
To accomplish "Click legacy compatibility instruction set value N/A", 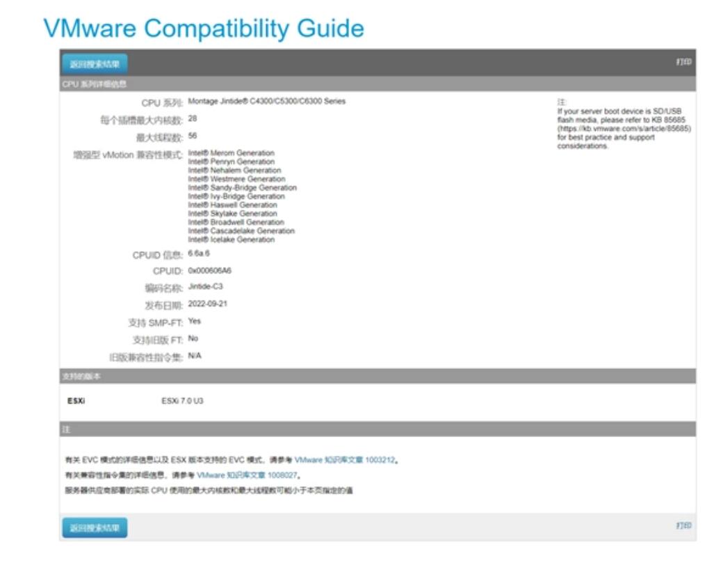I will click(195, 356).
